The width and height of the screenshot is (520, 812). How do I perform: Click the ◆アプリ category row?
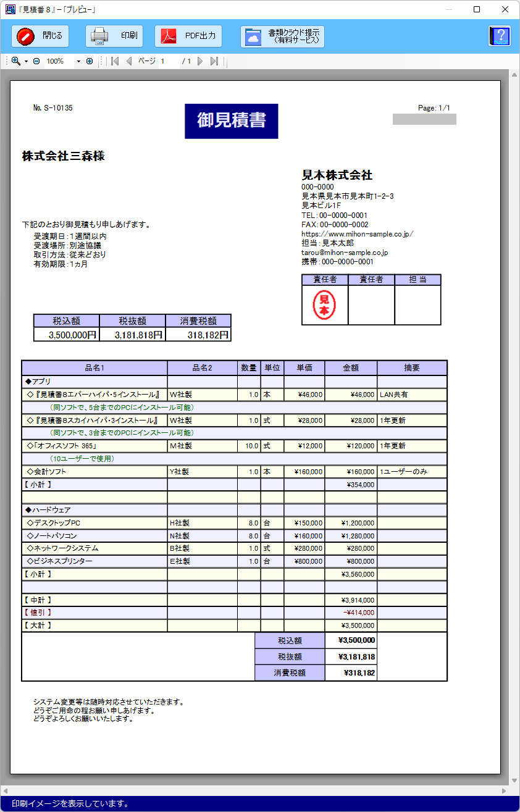[x=234, y=382]
